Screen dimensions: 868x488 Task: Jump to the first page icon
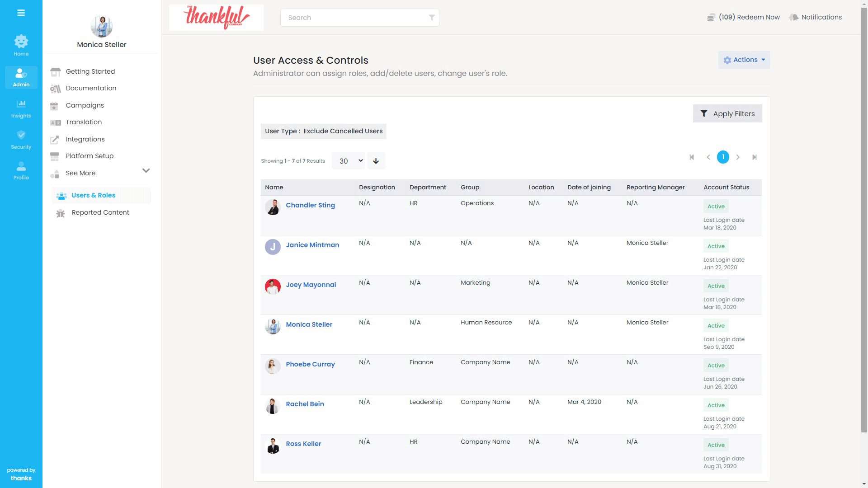[x=692, y=157]
